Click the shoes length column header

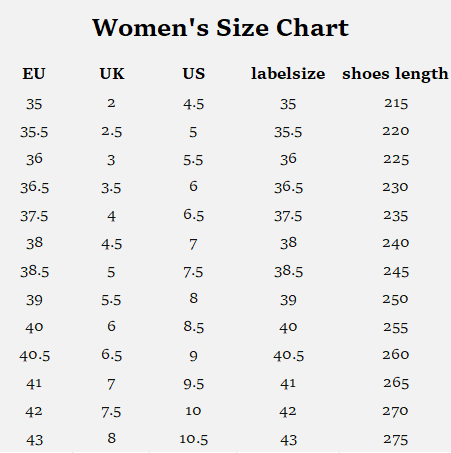395,74
